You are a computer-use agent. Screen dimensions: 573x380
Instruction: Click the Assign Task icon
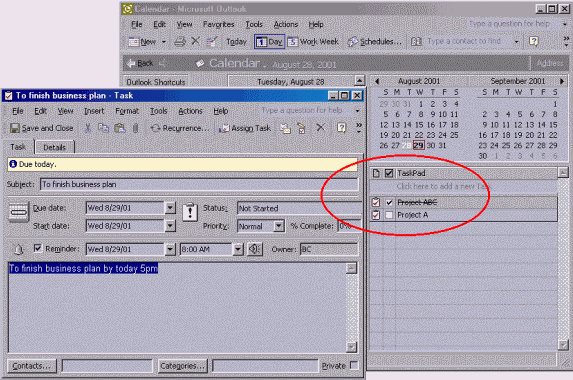click(224, 128)
